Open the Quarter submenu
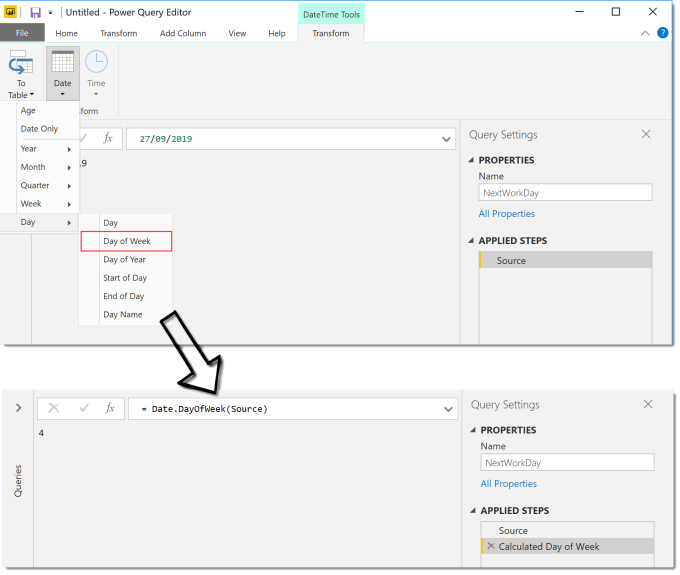The height and width of the screenshot is (575, 680). point(39,185)
